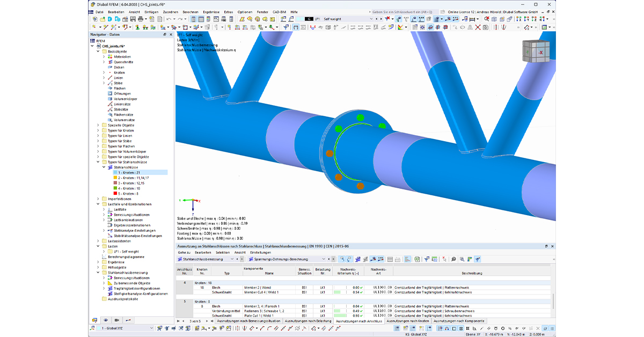Switch to Ausnutzungen nach Knoten tab
Viewport: 644px width, 337px height.
point(408,321)
